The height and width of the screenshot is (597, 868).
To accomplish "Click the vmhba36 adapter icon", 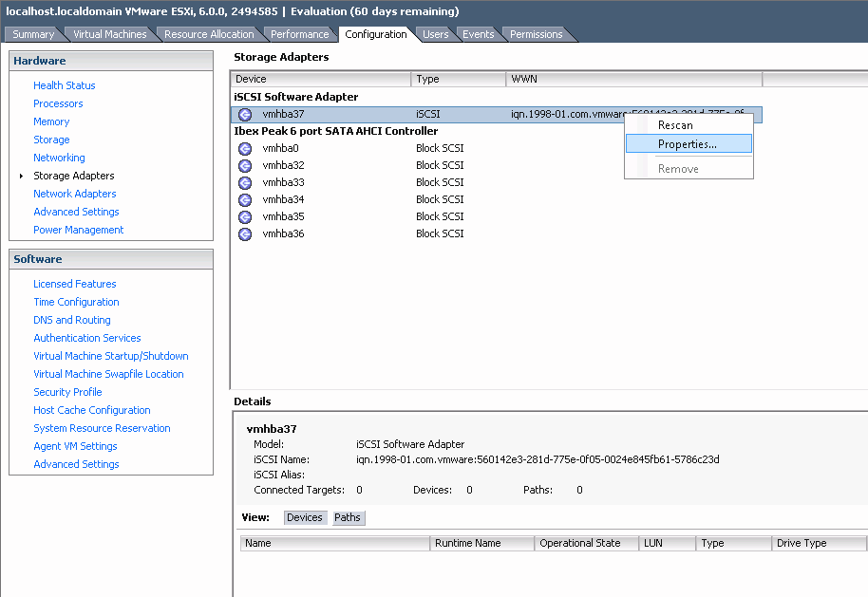I will tap(244, 233).
